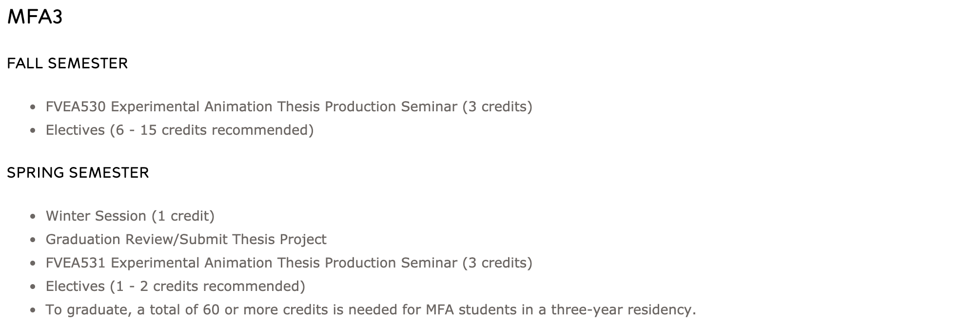Click (3 credits) on the FVEA530 line
This screenshot has width=980, height=330.
(497, 107)
